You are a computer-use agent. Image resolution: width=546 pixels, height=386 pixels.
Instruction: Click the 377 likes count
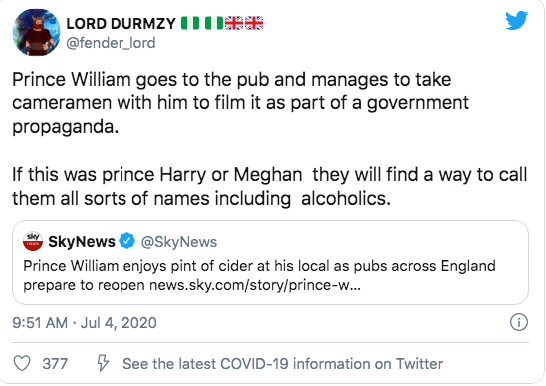coord(55,364)
